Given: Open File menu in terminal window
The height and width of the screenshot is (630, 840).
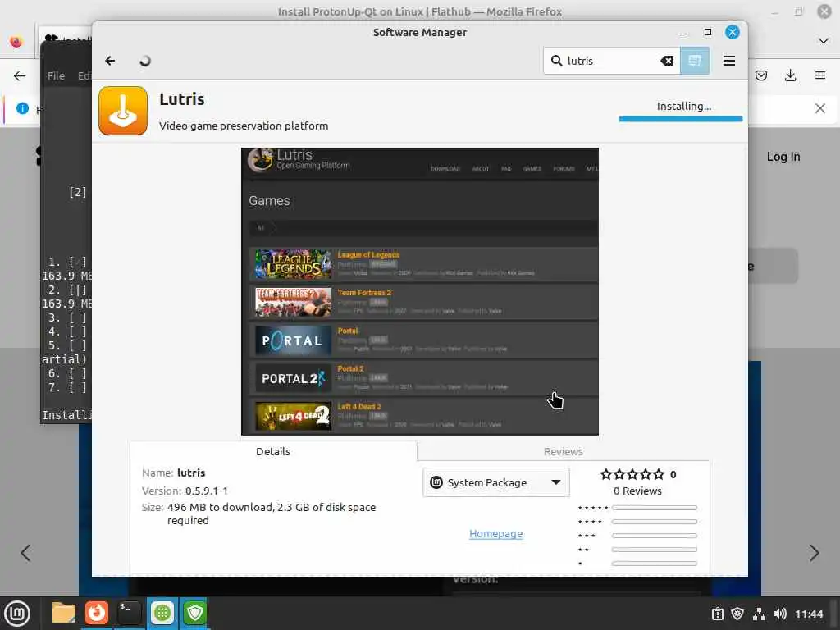Looking at the screenshot, I should (56, 76).
